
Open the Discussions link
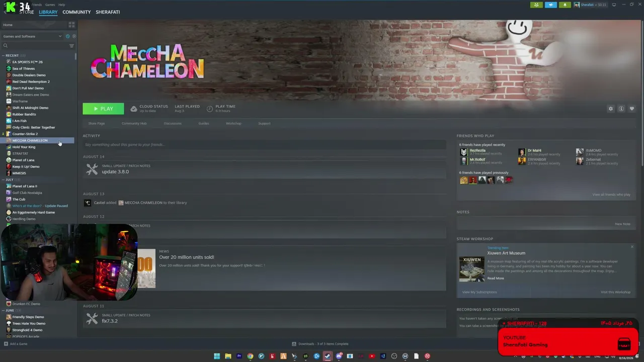pos(173,123)
